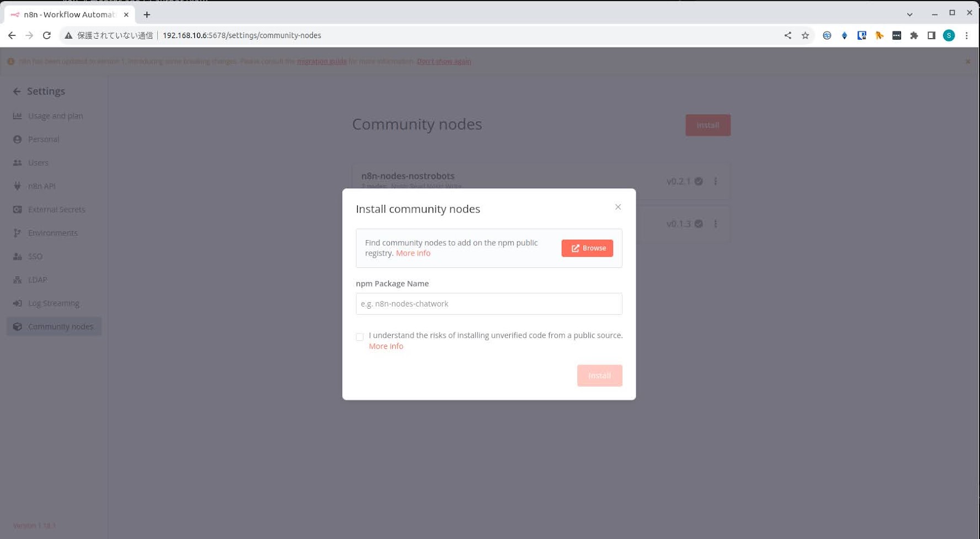980x539 pixels.
Task: Open Personal settings
Action: click(54, 139)
